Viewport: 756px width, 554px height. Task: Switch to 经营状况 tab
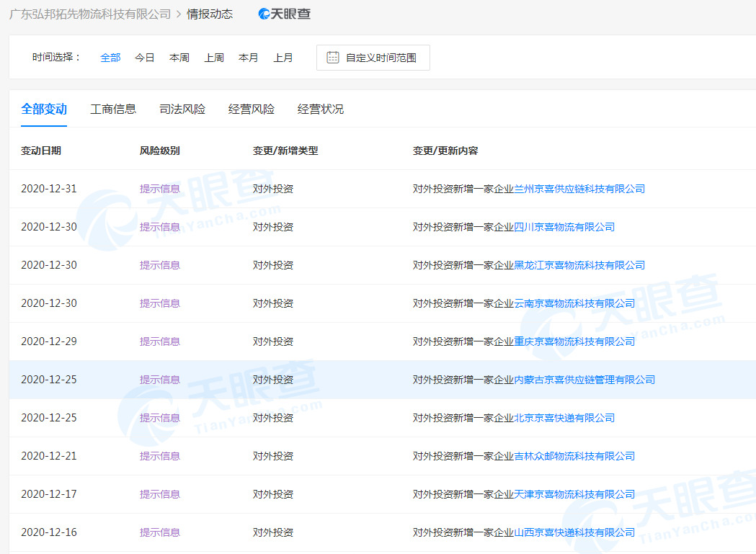[321, 109]
